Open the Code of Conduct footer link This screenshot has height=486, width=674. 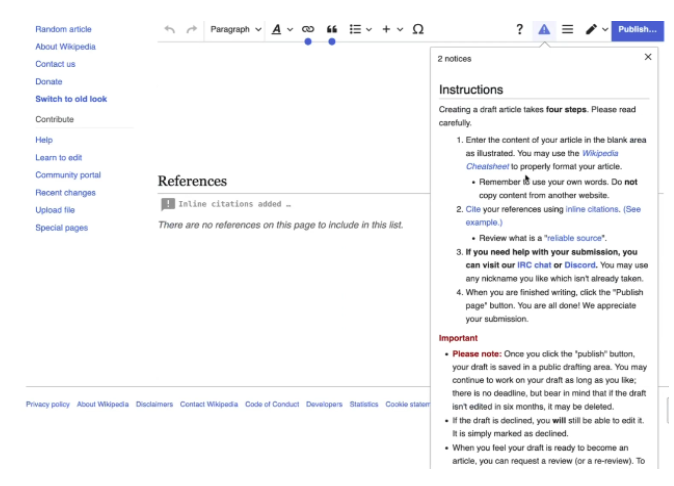coord(272,404)
